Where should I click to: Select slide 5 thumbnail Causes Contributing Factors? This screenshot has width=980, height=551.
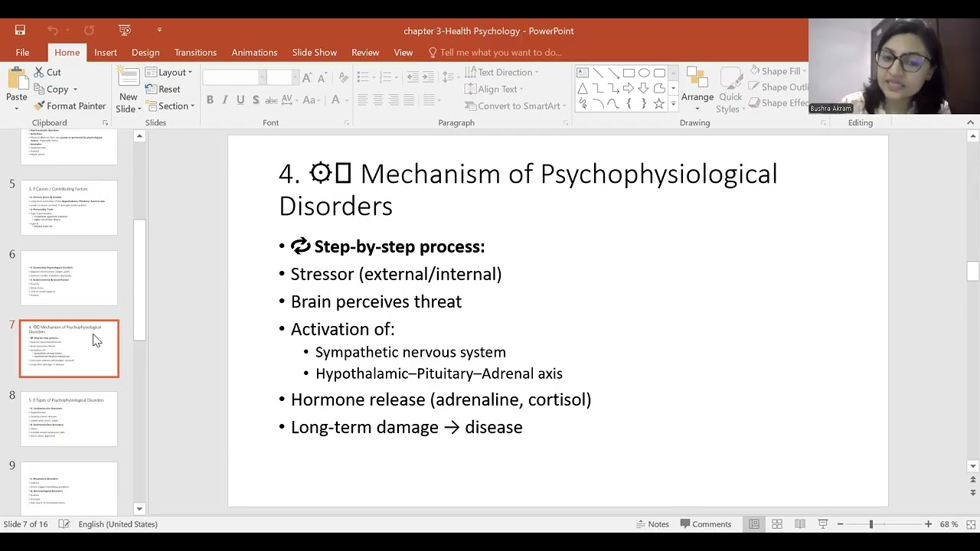[69, 207]
